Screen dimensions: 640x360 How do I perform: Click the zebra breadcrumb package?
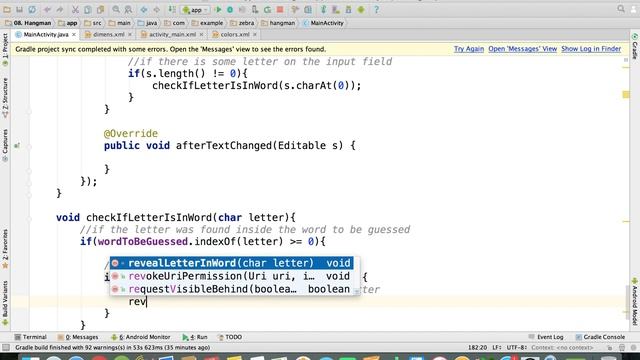[242, 23]
